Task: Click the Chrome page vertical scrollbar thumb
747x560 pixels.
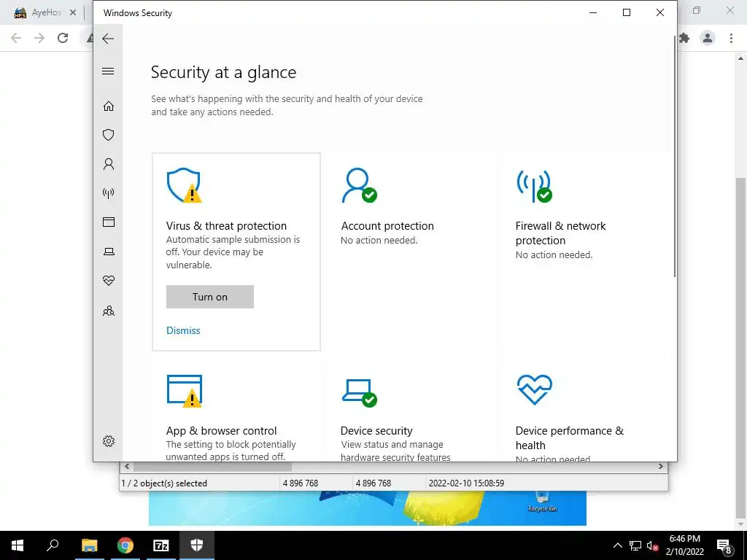Action: tap(740, 348)
